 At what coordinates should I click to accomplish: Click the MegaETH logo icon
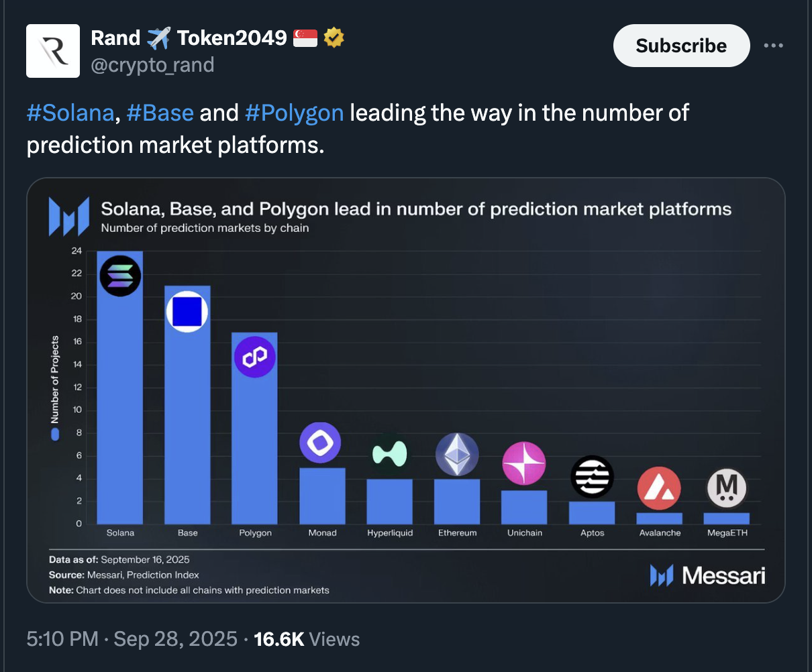[727, 488]
